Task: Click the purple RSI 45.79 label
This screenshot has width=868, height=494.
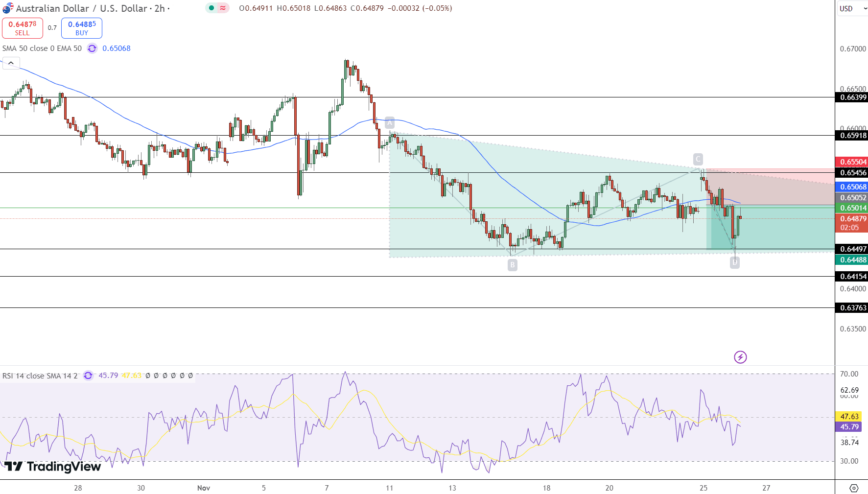Action: point(848,427)
